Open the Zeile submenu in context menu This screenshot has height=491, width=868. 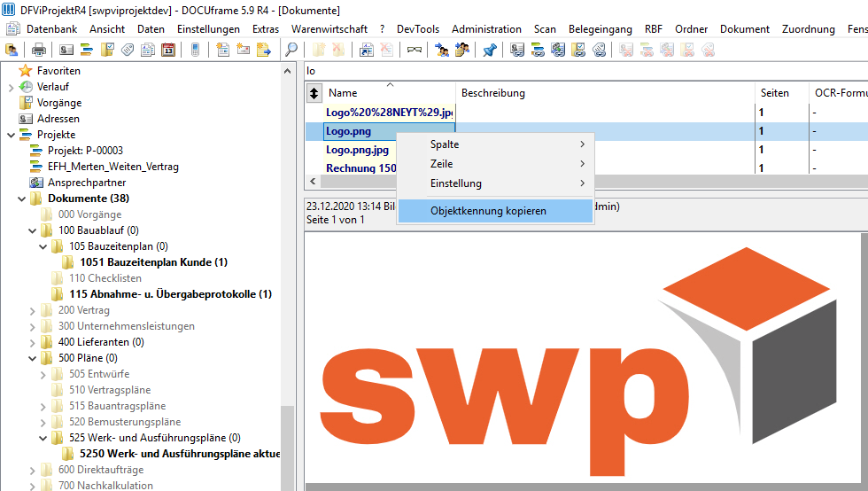495,163
